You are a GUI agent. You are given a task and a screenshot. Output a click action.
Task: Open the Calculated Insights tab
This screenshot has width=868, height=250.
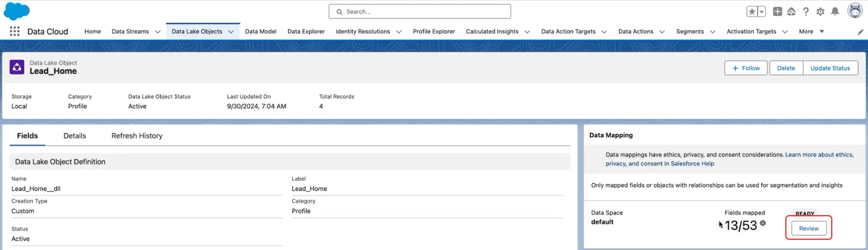[492, 31]
